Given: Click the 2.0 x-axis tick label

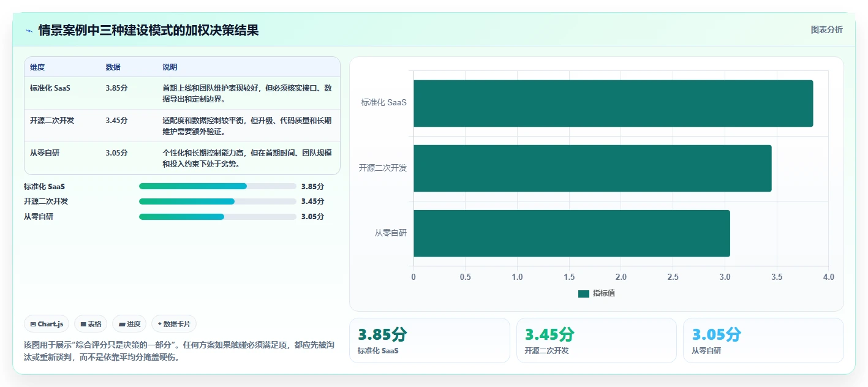Looking at the screenshot, I should coord(621,277).
